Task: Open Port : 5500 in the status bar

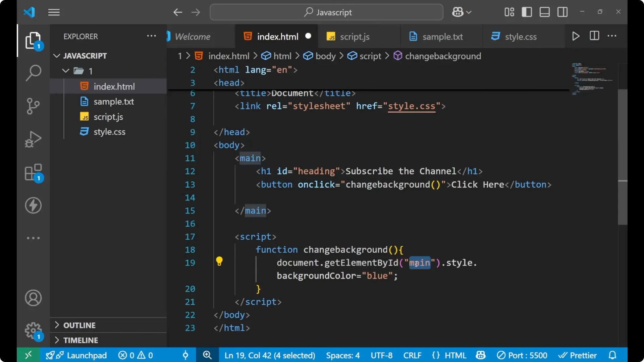Action: click(522, 355)
